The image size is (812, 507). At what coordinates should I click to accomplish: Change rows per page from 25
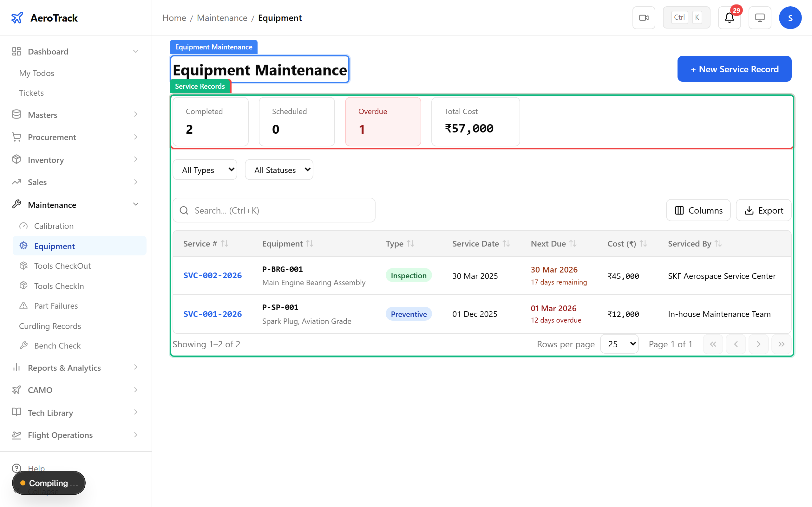coord(619,344)
